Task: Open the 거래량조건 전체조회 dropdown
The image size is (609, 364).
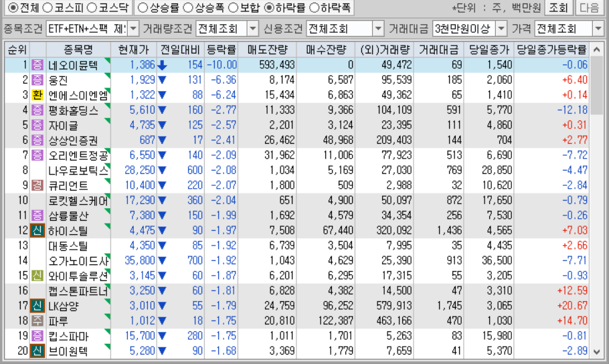Action: pyautogui.click(x=253, y=28)
